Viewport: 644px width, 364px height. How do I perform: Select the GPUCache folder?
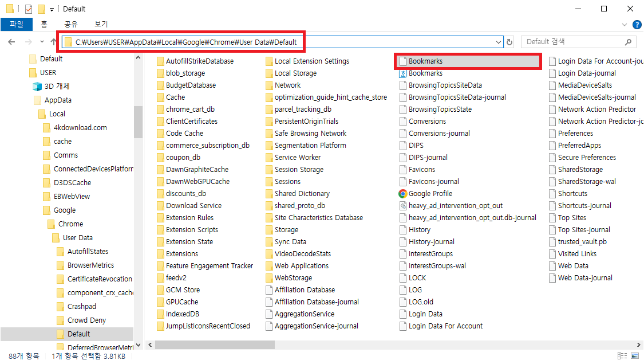click(182, 302)
